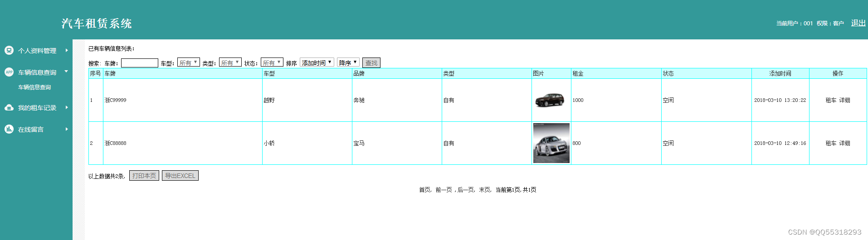
Task: Click the timestamp 2018-03-10 13:20:22
Action: (x=780, y=100)
